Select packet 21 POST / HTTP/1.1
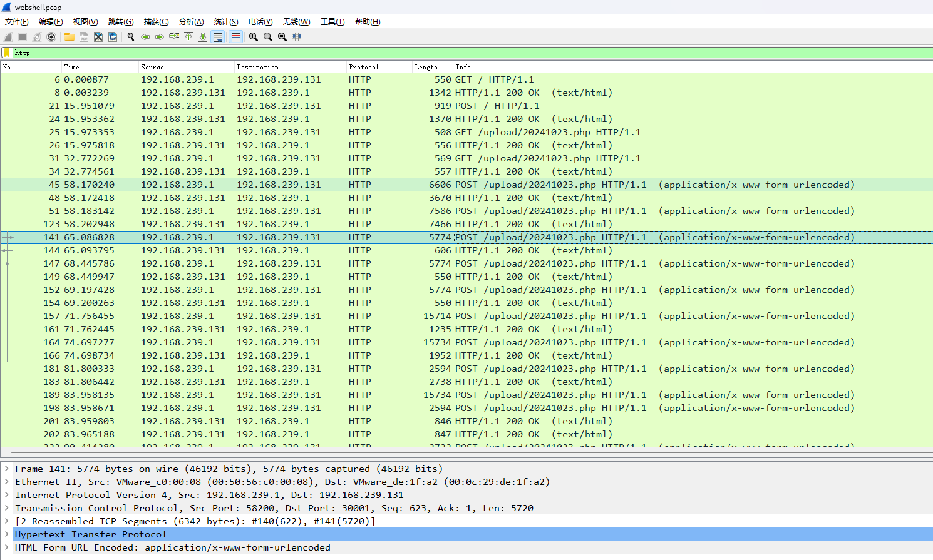933x560 pixels. coord(466,106)
